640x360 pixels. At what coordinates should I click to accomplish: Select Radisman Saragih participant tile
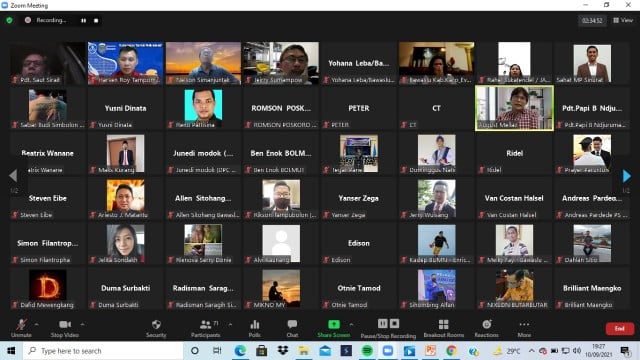pyautogui.click(x=203, y=288)
